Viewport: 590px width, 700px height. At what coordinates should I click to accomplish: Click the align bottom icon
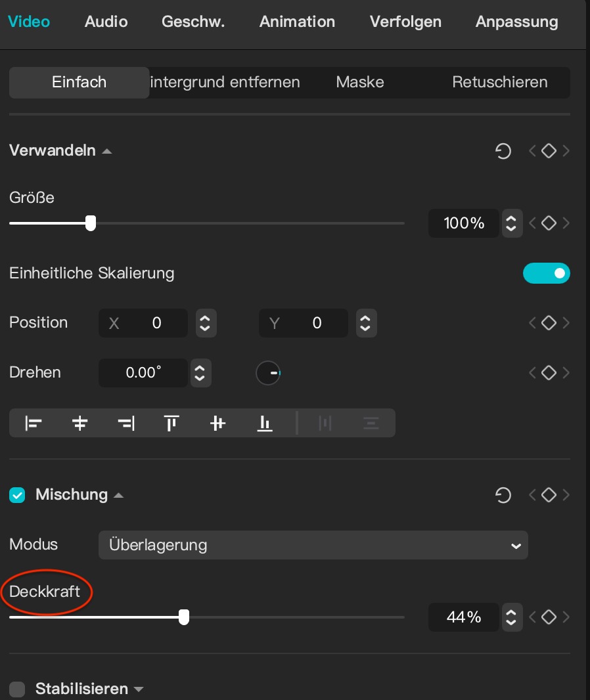tap(264, 423)
